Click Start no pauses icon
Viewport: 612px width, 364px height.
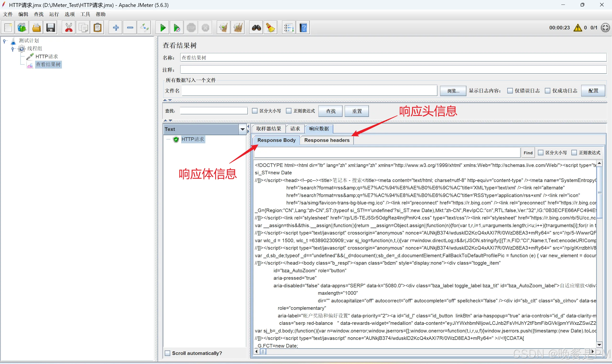point(177,28)
